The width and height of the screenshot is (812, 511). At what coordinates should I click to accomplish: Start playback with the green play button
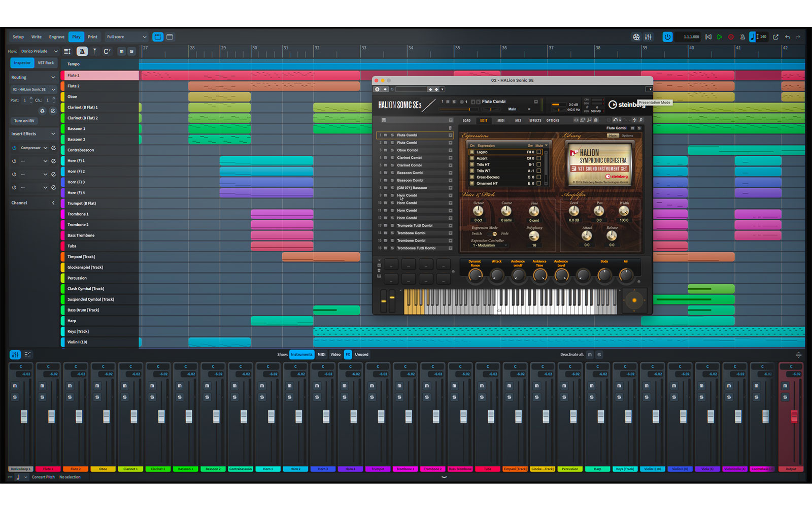point(720,37)
